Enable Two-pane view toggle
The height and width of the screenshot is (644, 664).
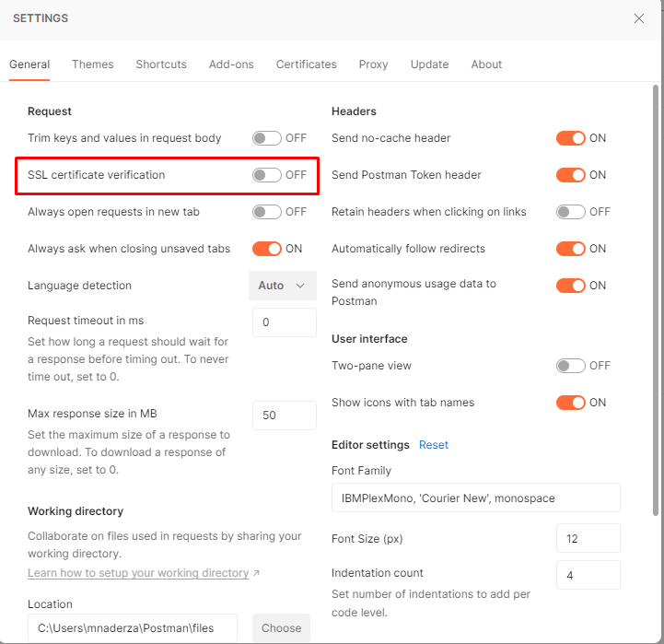571,366
